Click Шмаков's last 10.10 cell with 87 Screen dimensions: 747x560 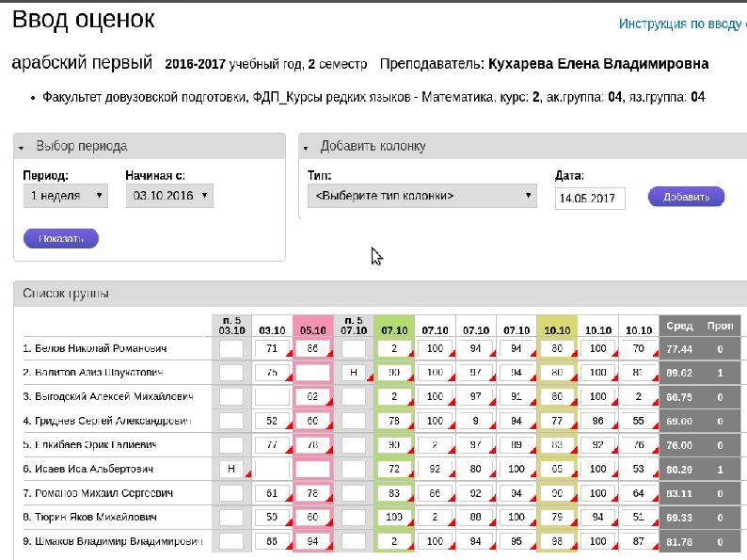(639, 541)
